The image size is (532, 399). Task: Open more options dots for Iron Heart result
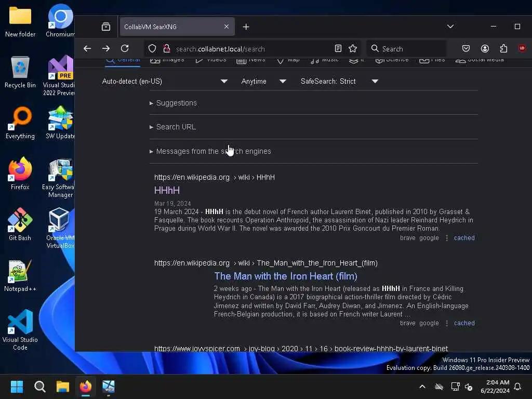(x=446, y=323)
